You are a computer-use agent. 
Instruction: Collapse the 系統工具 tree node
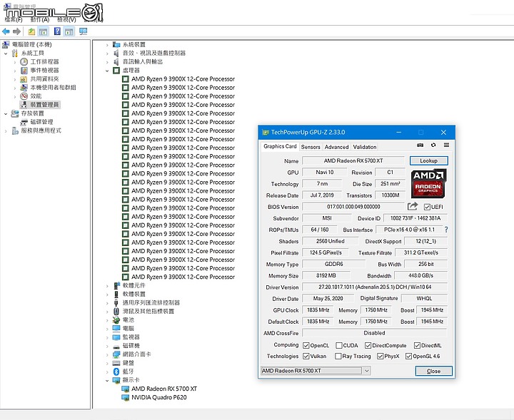6,53
